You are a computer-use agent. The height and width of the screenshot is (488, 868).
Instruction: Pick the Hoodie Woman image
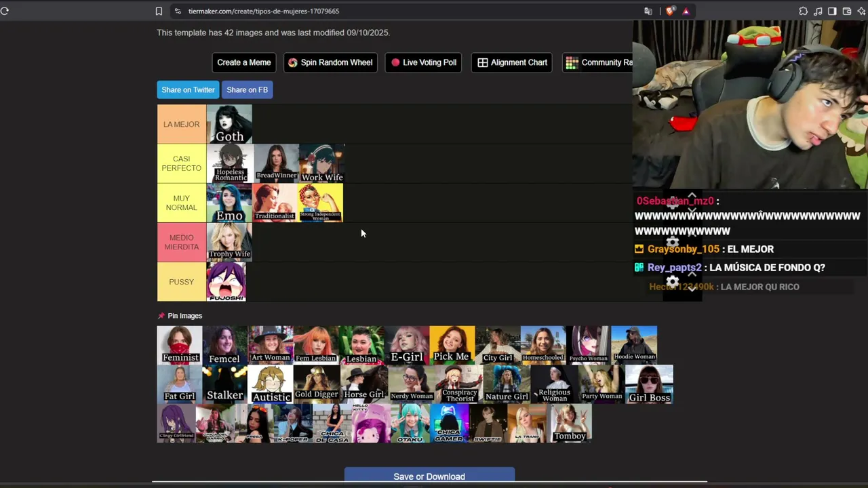pos(634,345)
